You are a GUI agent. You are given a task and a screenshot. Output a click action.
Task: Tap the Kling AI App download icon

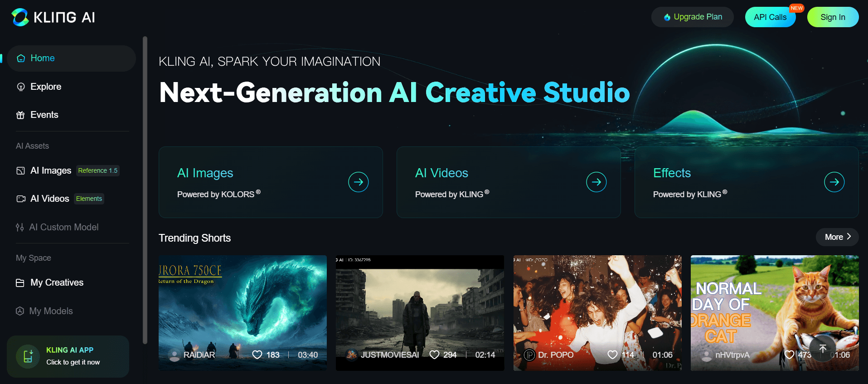28,356
